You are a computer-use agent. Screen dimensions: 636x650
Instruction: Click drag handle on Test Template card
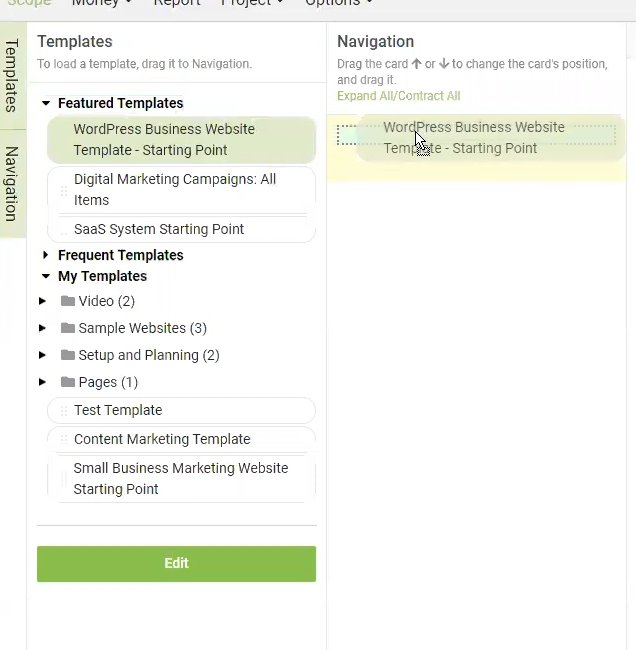tap(64, 411)
